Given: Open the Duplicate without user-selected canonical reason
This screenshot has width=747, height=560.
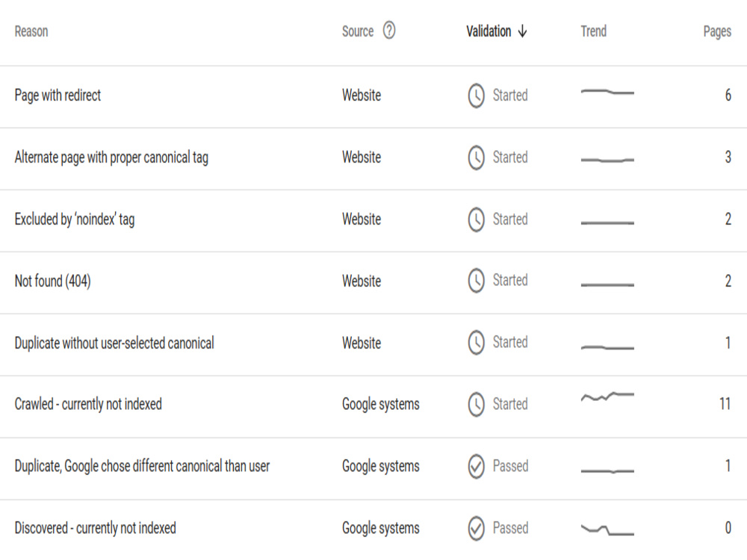Looking at the screenshot, I should (x=114, y=343).
